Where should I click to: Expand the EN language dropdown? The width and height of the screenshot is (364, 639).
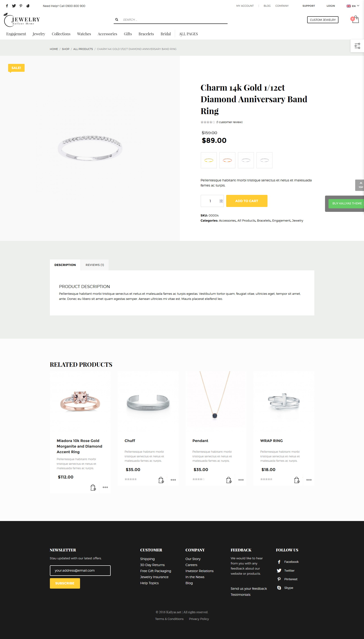click(353, 6)
